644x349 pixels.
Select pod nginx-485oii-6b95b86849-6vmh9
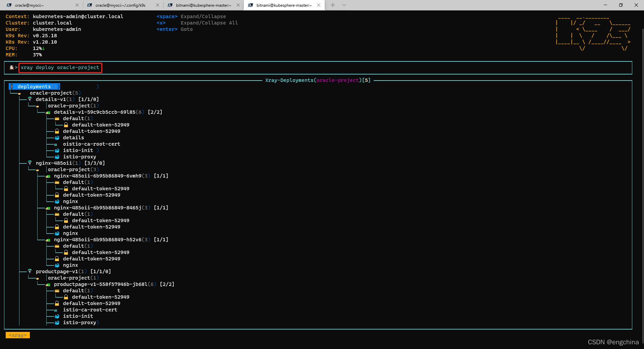111,176
